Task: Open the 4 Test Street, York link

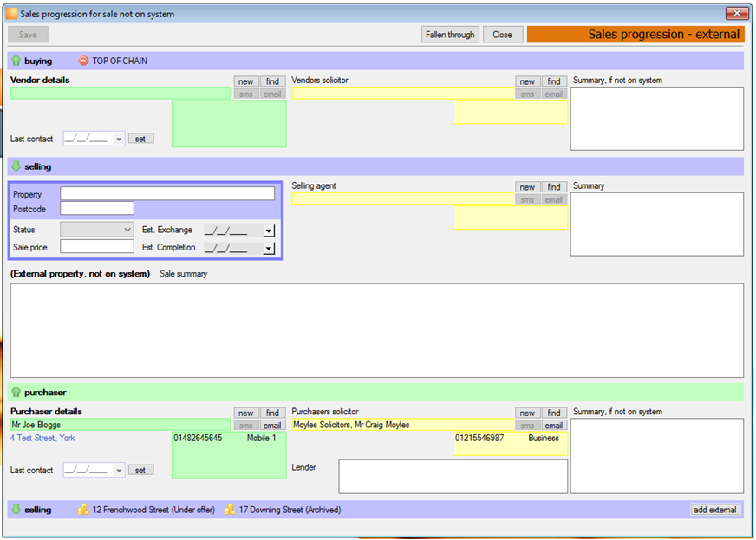Action: click(x=42, y=438)
